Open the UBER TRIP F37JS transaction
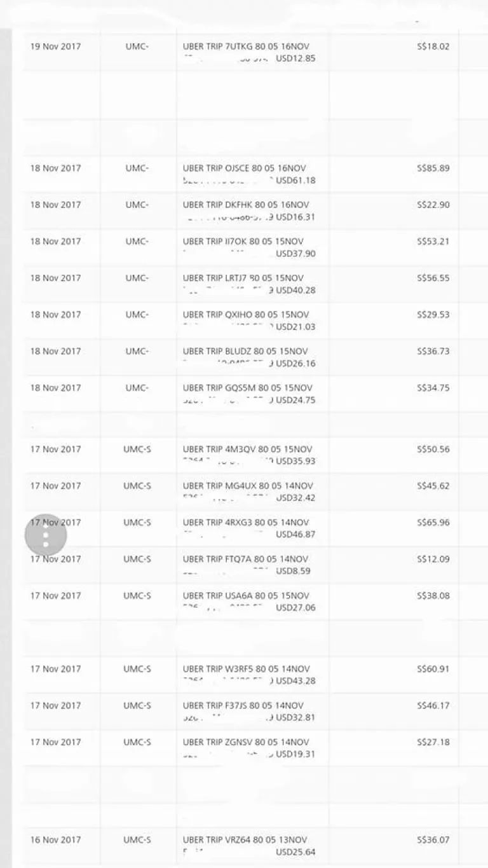Screen dimensions: 488x868 tap(243, 706)
